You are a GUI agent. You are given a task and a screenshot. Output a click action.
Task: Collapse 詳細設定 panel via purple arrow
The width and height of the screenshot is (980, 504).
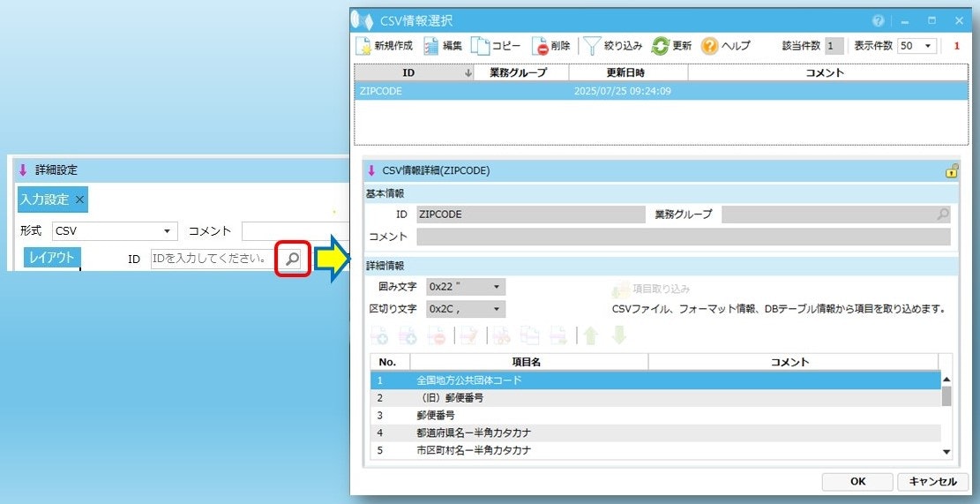coord(23,169)
